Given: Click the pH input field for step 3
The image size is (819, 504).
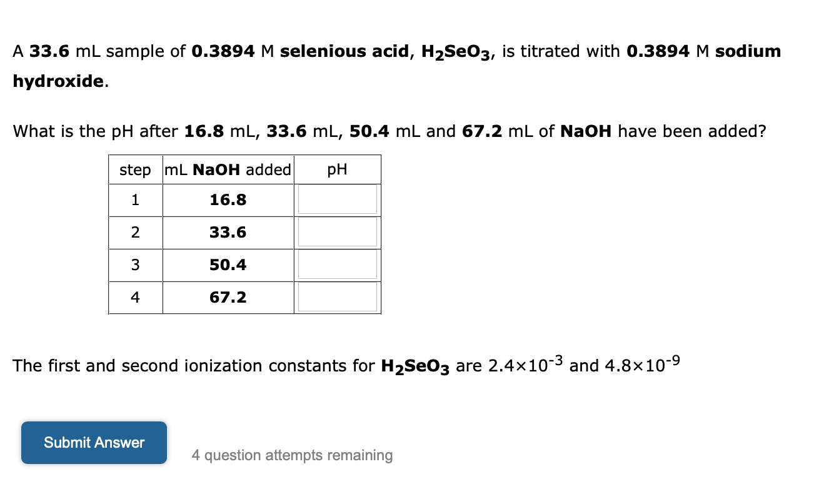Looking at the screenshot, I should (x=337, y=265).
